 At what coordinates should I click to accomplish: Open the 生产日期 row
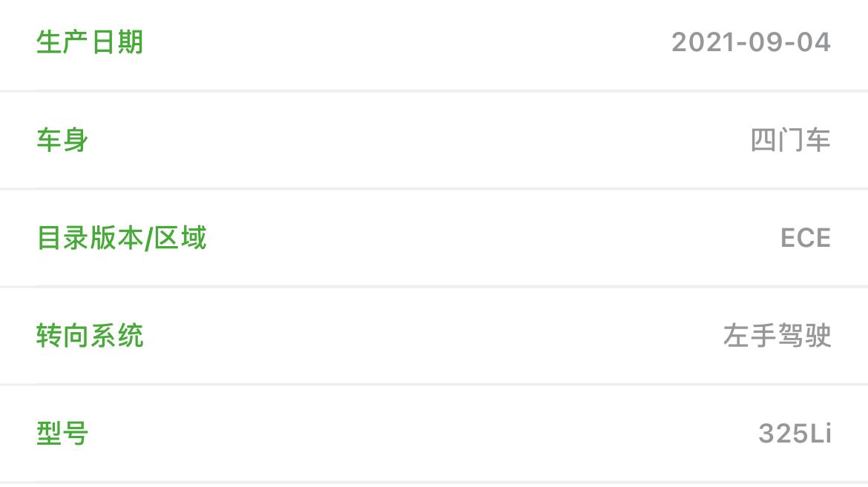(x=434, y=44)
